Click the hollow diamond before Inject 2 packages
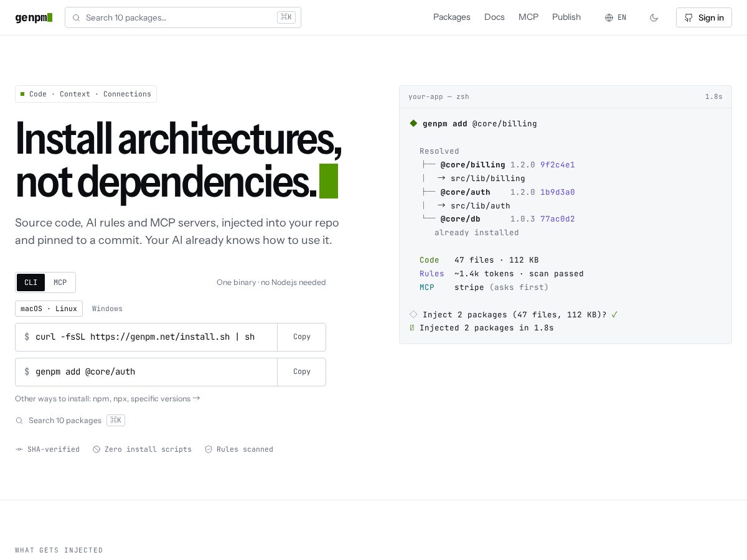Screen dimensions: 747x560 point(413,314)
